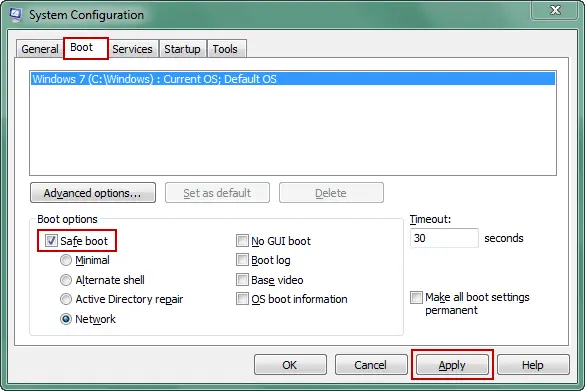Select the Windows 7 boot entry

(x=293, y=79)
